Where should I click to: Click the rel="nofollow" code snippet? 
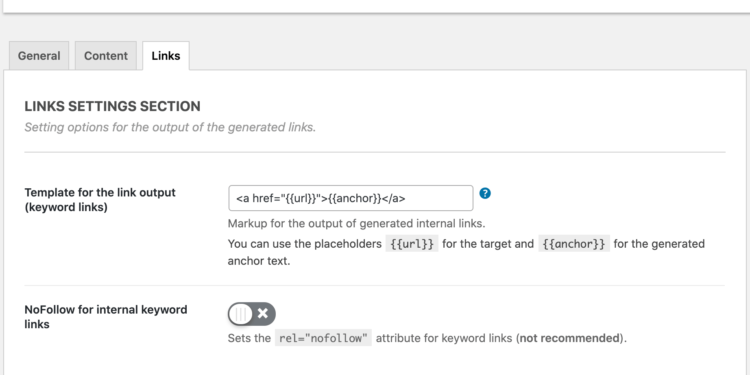point(323,339)
